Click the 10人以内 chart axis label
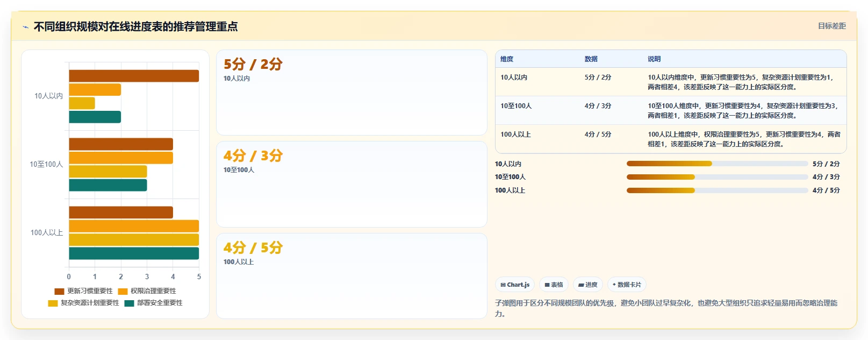Screen dimensions: 868x340 pyautogui.click(x=48, y=96)
